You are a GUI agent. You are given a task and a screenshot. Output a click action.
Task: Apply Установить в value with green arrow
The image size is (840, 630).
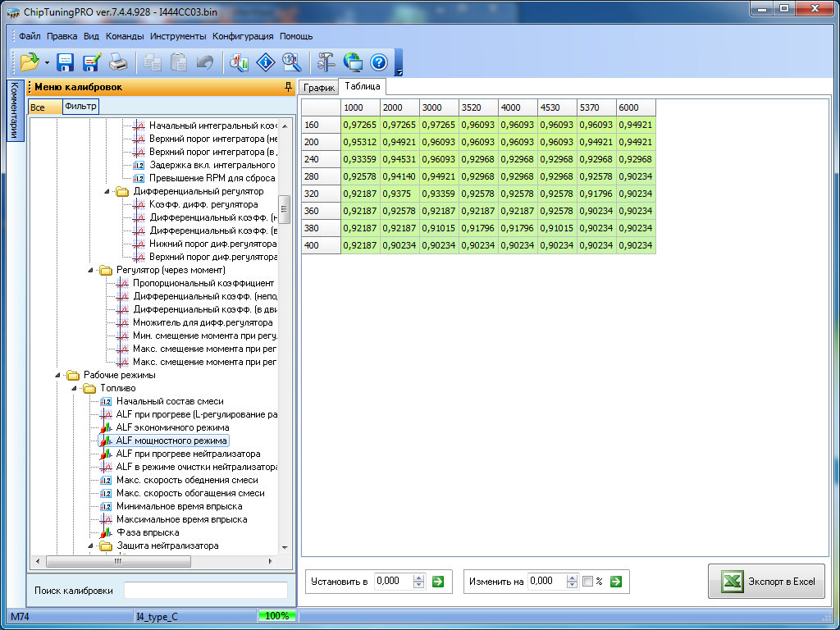438,582
